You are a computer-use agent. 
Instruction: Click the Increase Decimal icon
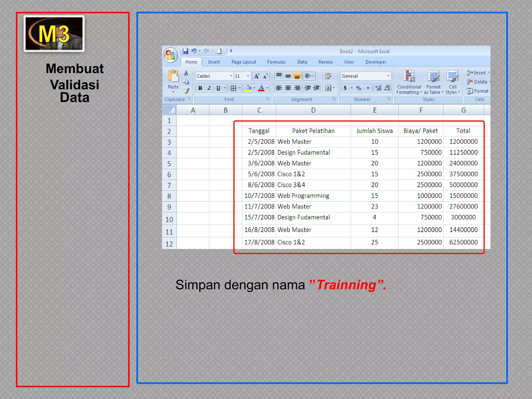pyautogui.click(x=378, y=88)
